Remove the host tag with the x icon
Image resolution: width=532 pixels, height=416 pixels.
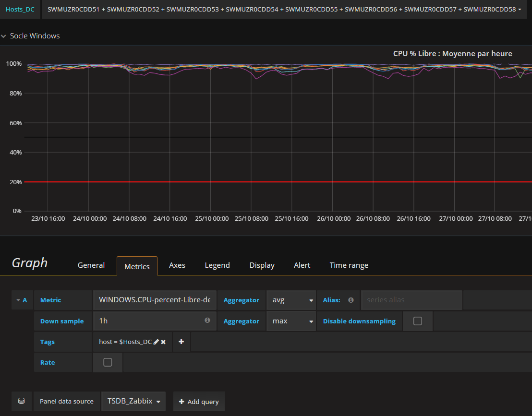[163, 342]
